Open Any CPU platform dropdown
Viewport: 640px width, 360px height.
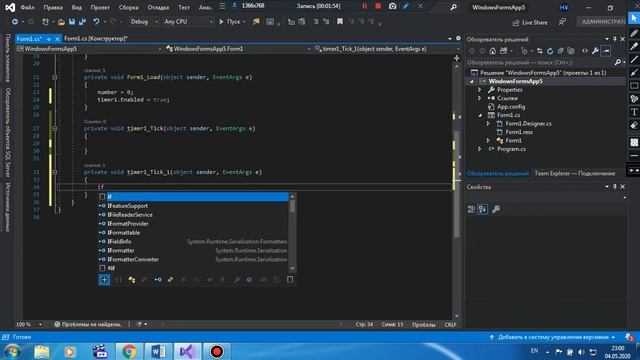point(188,22)
